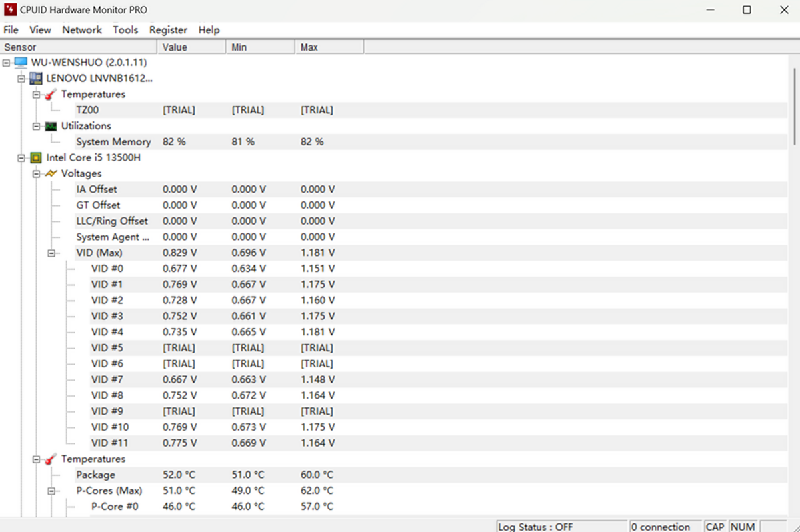Collapse the LENOVO LNVNB1612 node
The width and height of the screenshot is (800, 532).
(21, 78)
